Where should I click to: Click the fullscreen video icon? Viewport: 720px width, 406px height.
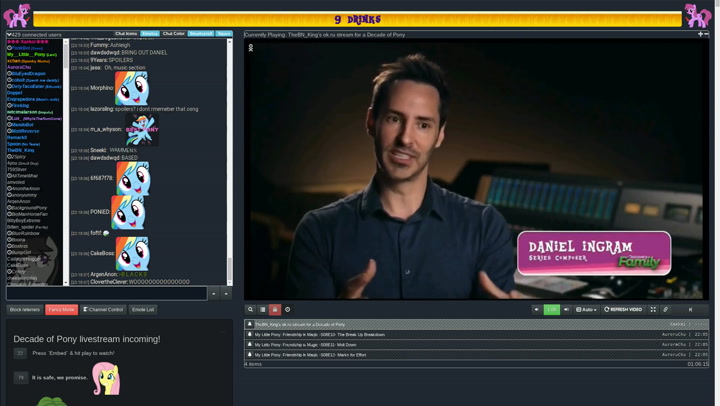pyautogui.click(x=653, y=310)
